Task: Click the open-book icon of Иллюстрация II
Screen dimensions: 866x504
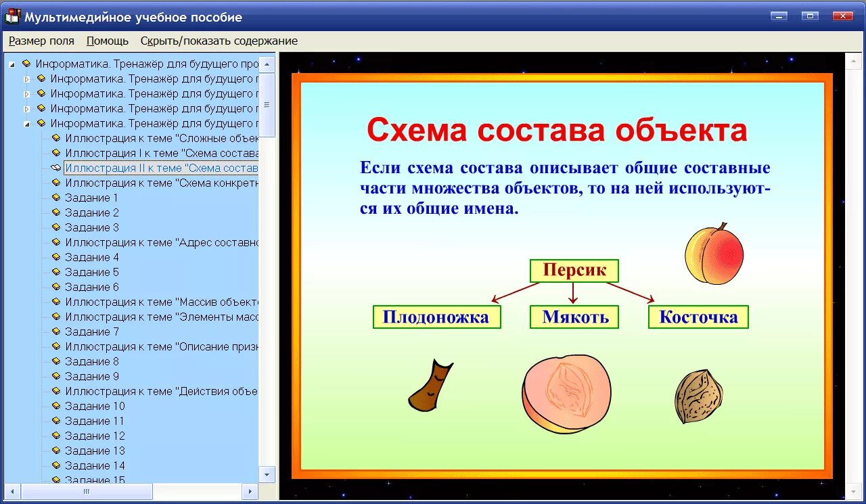Action: (56, 168)
